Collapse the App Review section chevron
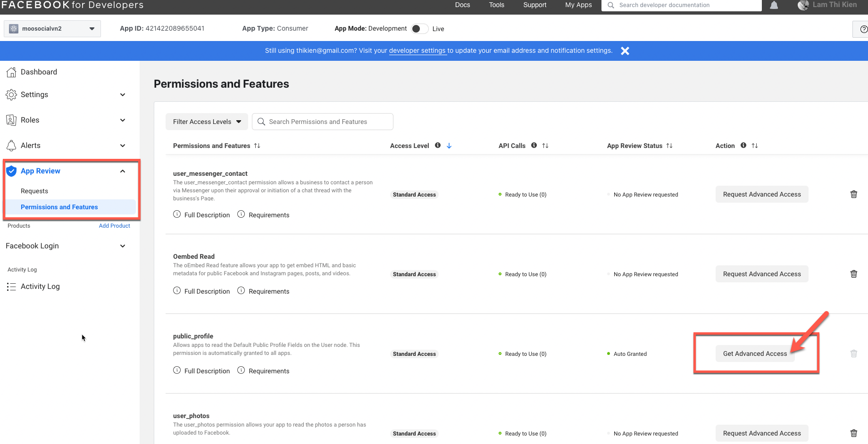 pyautogui.click(x=123, y=171)
